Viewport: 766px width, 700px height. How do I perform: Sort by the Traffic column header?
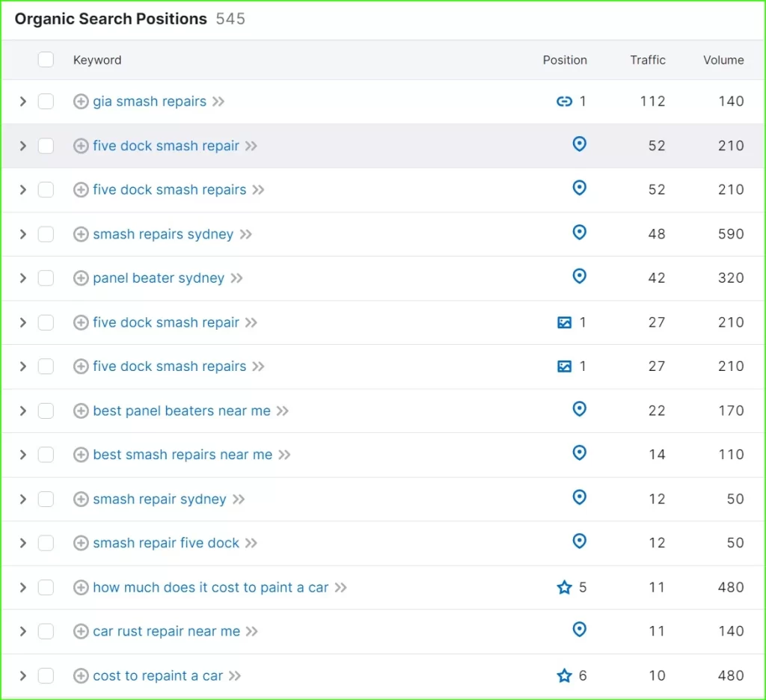click(647, 60)
